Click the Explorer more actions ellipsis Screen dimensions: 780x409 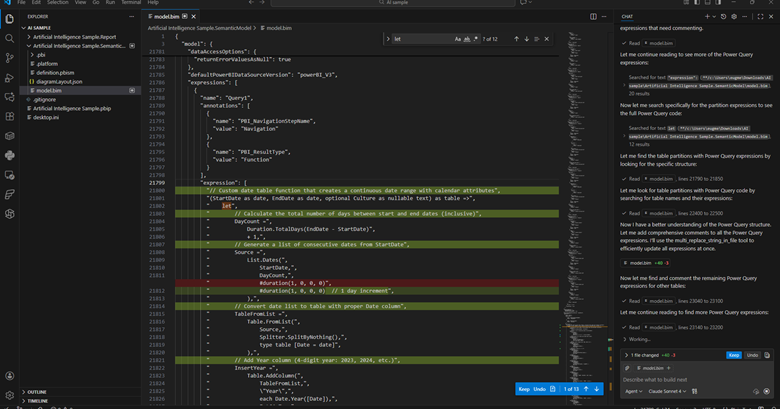(131, 16)
